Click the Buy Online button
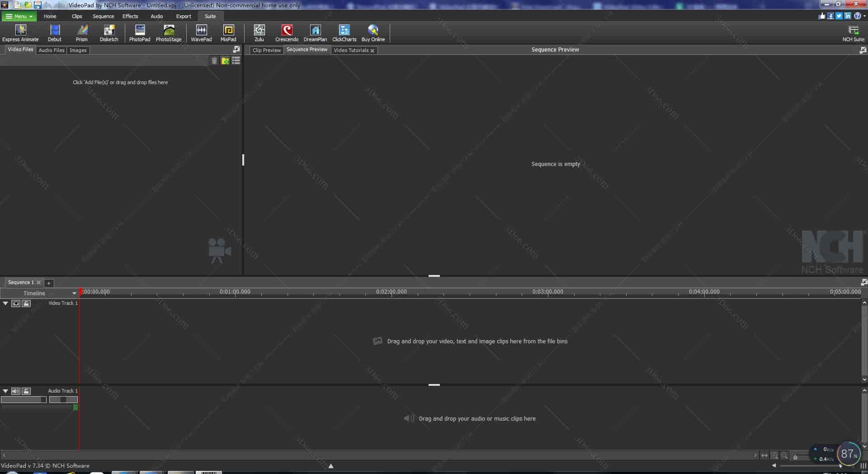This screenshot has width=868, height=474. (373, 32)
